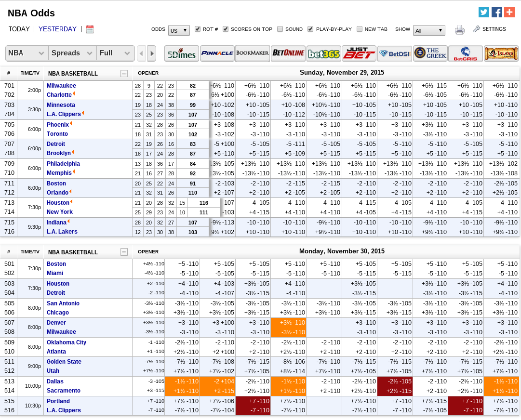The height and width of the screenshot is (420, 521).
Task: Open the L.A. Lakers team link
Action: (x=62, y=231)
